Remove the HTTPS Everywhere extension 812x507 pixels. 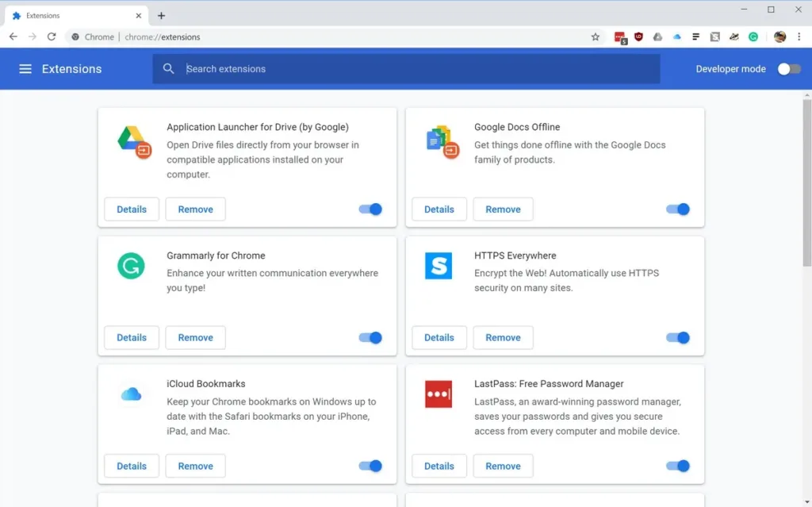tap(503, 337)
